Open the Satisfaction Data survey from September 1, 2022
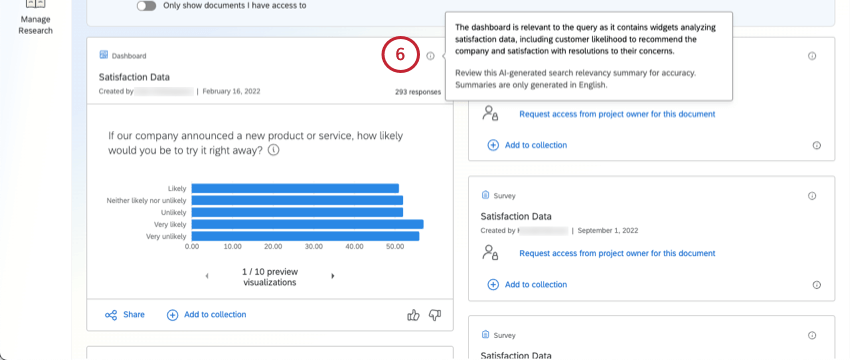Viewport: 850px width, 360px height. (516, 216)
